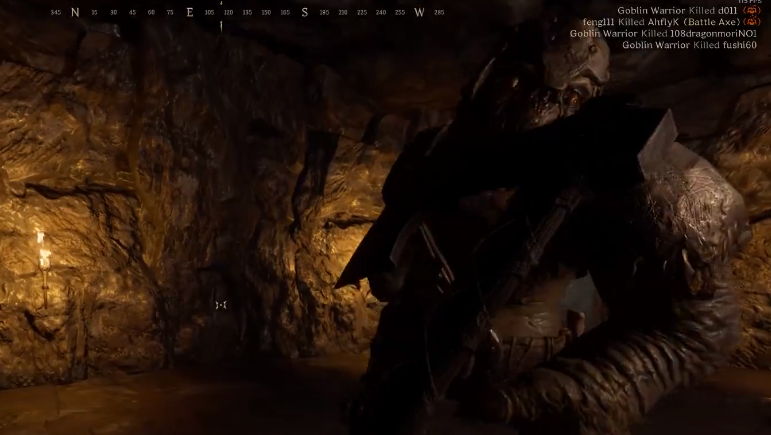771x435 pixels.
Task: Click 'Goblin Warrior Killed fushi60' entry
Action: tap(689, 45)
